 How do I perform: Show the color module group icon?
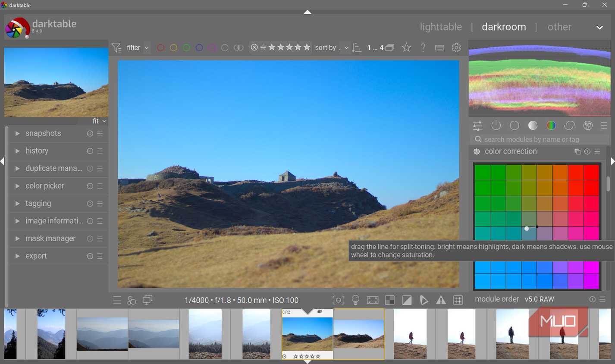551,126
